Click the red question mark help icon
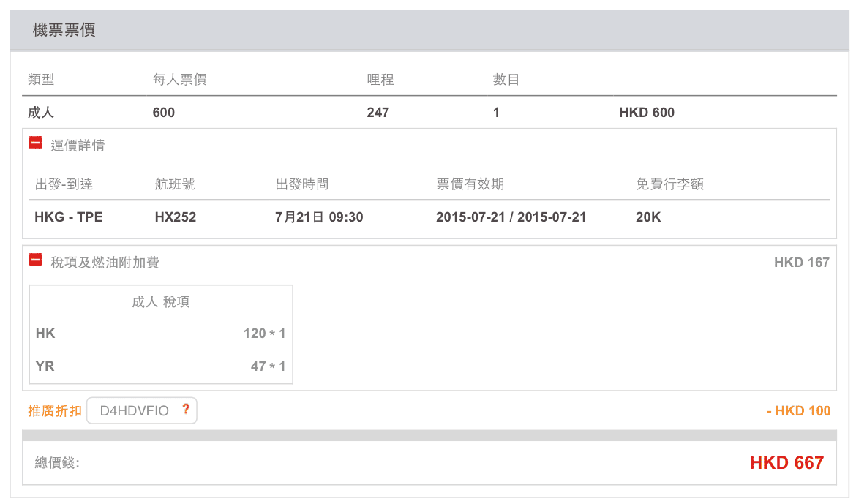The width and height of the screenshot is (856, 504). (186, 410)
